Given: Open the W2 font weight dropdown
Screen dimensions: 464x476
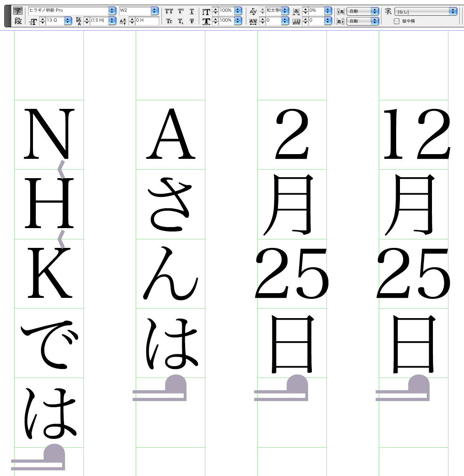Looking at the screenshot, I should [x=155, y=11].
